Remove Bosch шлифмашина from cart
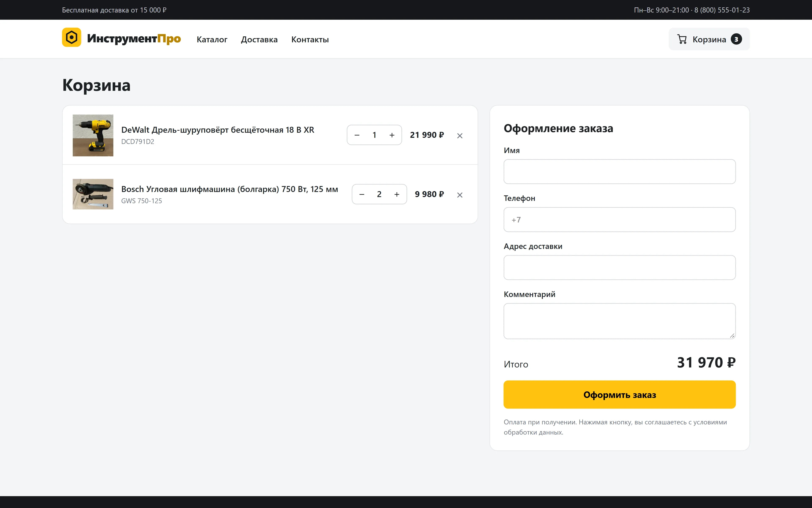812x508 pixels. [460, 195]
